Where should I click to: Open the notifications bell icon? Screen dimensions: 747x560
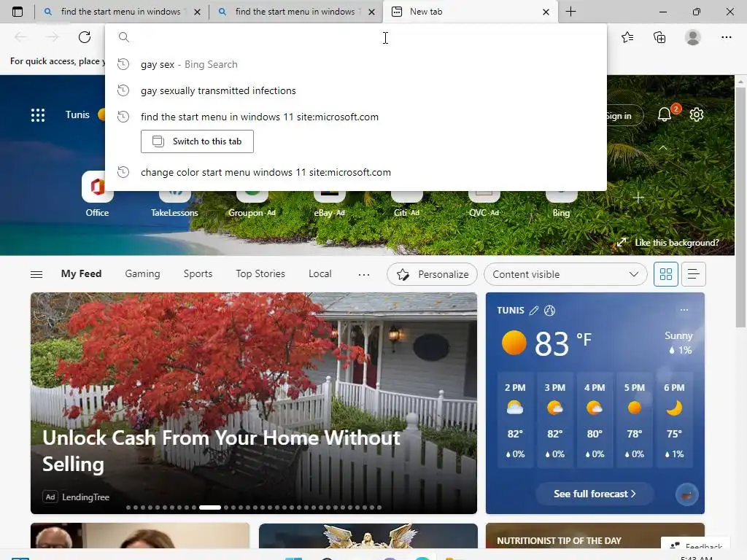click(x=665, y=114)
